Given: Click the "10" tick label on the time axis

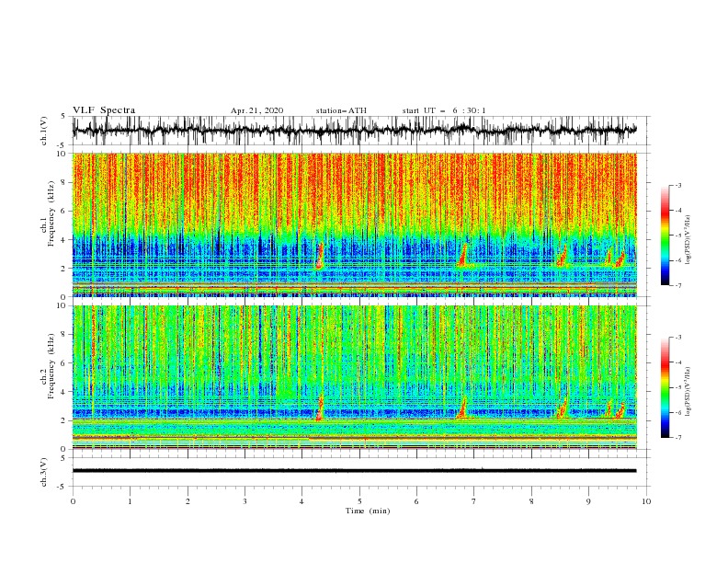Looking at the screenshot, I should [x=646, y=501].
